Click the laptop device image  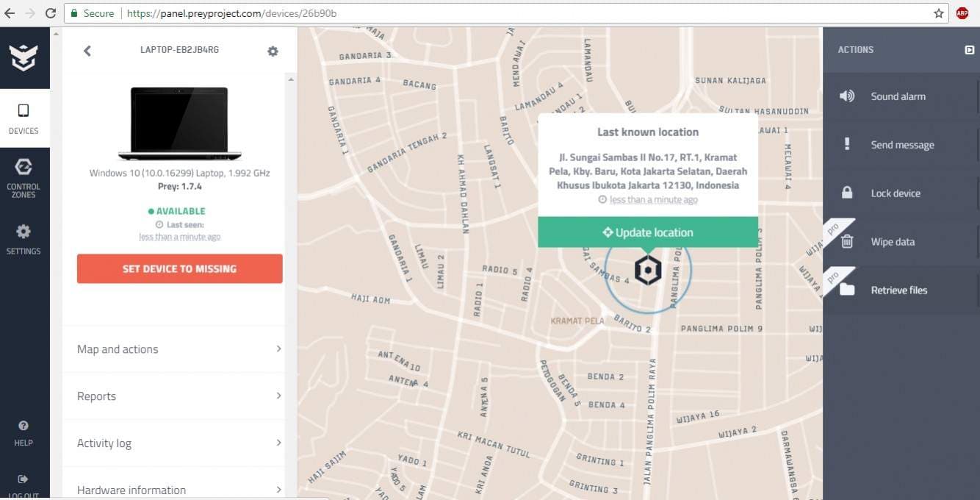point(180,124)
